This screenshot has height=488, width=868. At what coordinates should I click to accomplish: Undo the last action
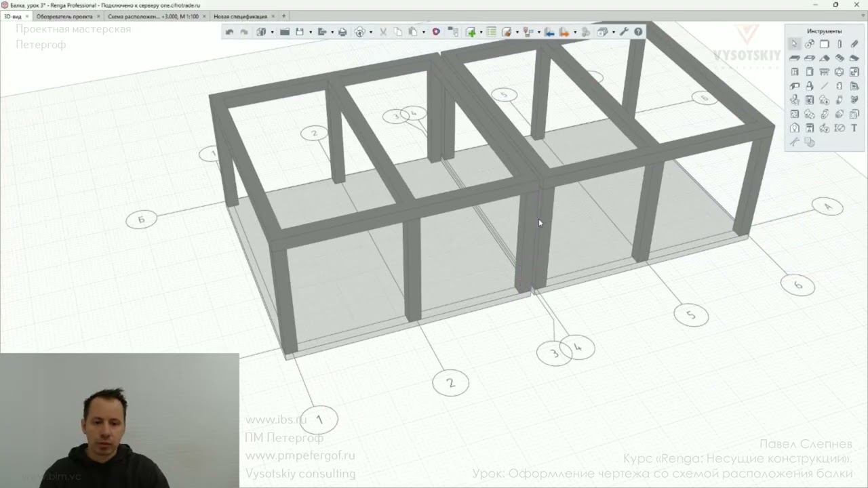pos(229,32)
